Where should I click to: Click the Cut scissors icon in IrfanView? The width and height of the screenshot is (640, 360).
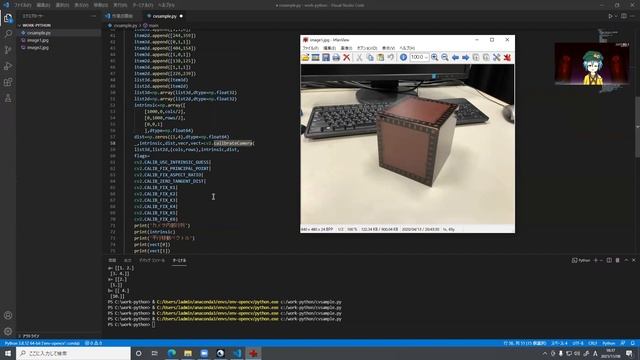click(359, 58)
